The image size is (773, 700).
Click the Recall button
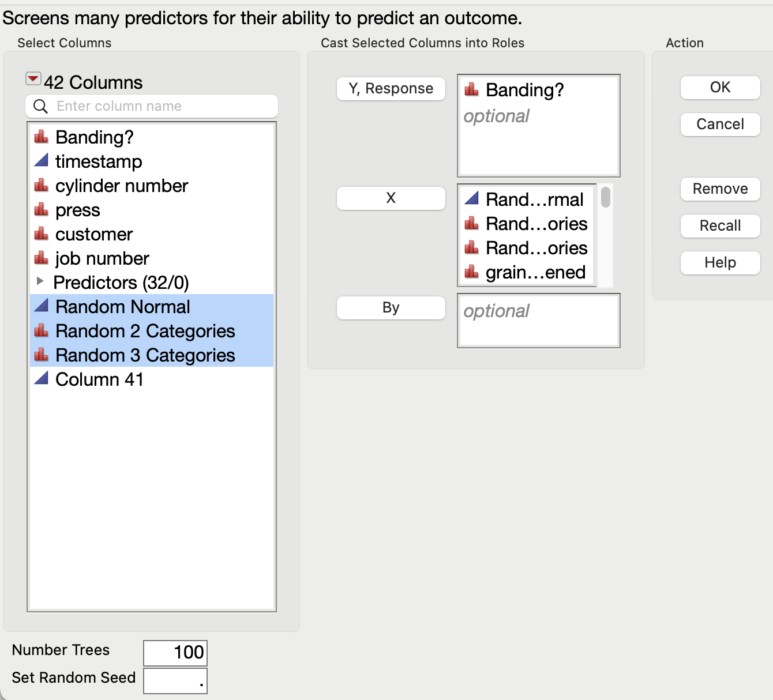[x=720, y=225]
